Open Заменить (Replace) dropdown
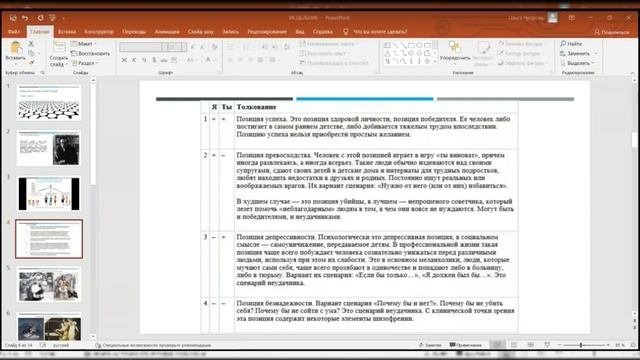640x360 pixels. click(x=579, y=53)
